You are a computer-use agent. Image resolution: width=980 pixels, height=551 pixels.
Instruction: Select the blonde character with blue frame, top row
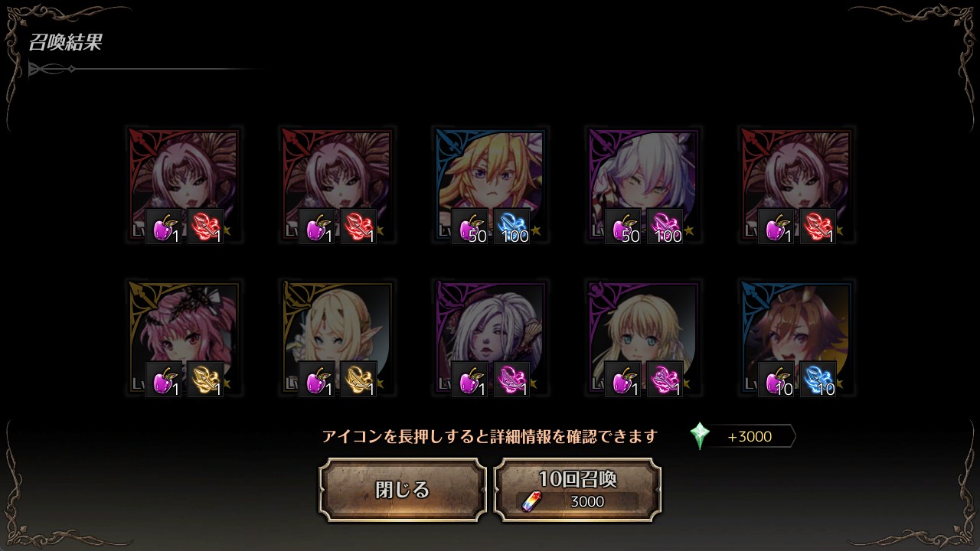point(490,185)
